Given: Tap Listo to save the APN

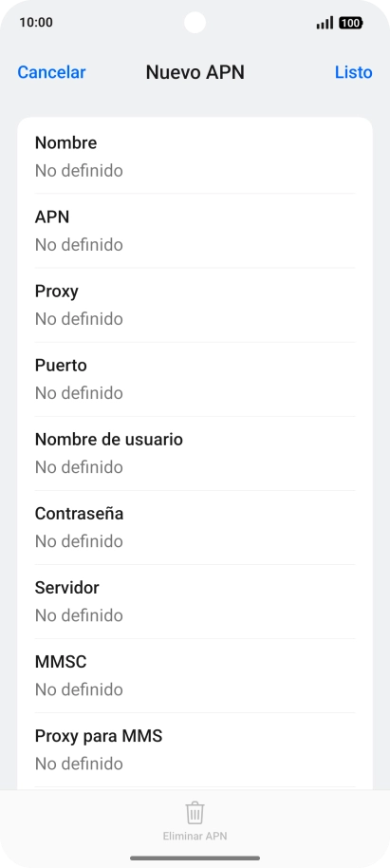Looking at the screenshot, I should 354,72.
